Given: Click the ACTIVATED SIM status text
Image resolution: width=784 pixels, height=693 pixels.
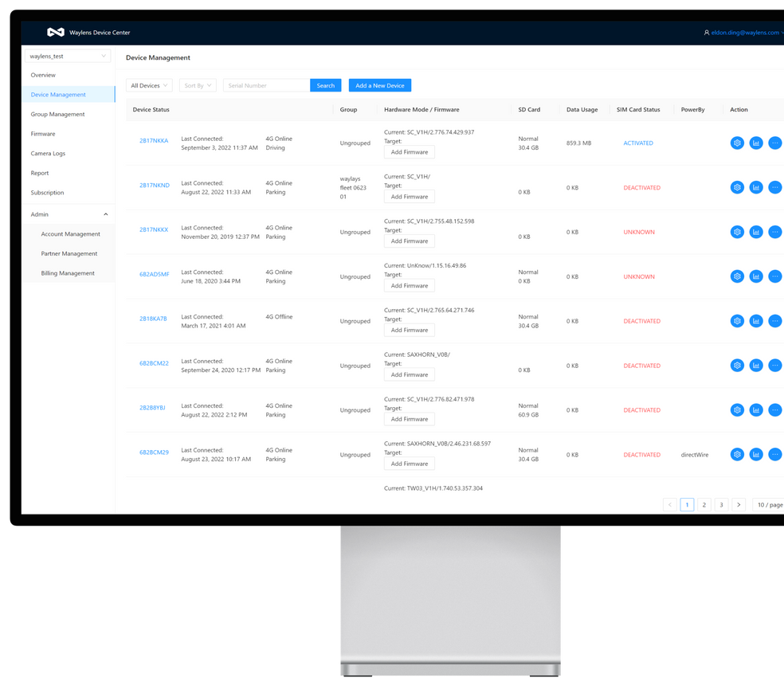Looking at the screenshot, I should 638,143.
